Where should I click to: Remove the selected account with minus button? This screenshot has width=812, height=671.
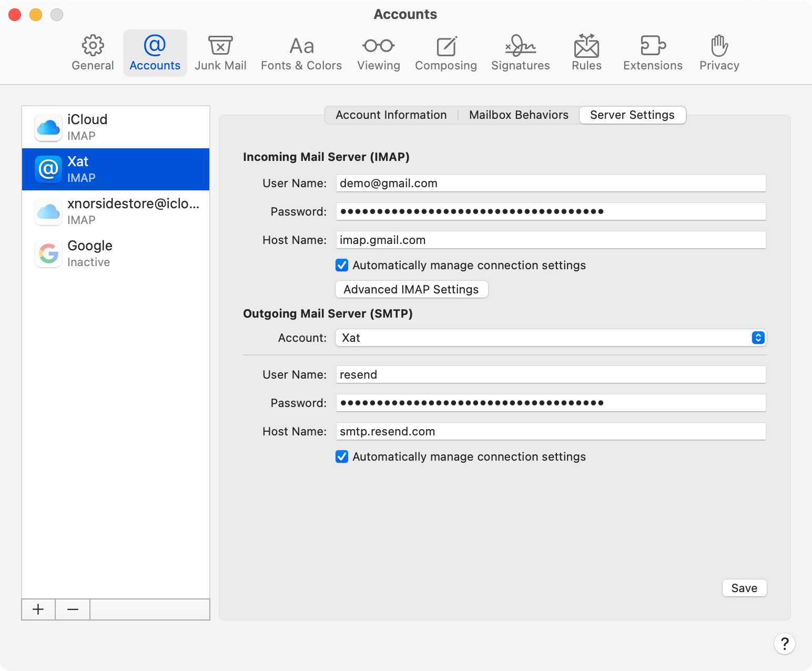(x=73, y=609)
